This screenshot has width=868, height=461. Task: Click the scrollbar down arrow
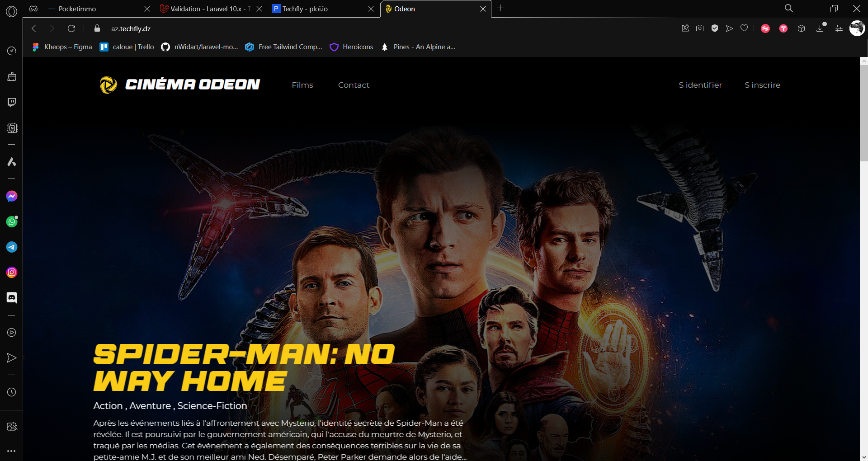pyautogui.click(x=864, y=457)
